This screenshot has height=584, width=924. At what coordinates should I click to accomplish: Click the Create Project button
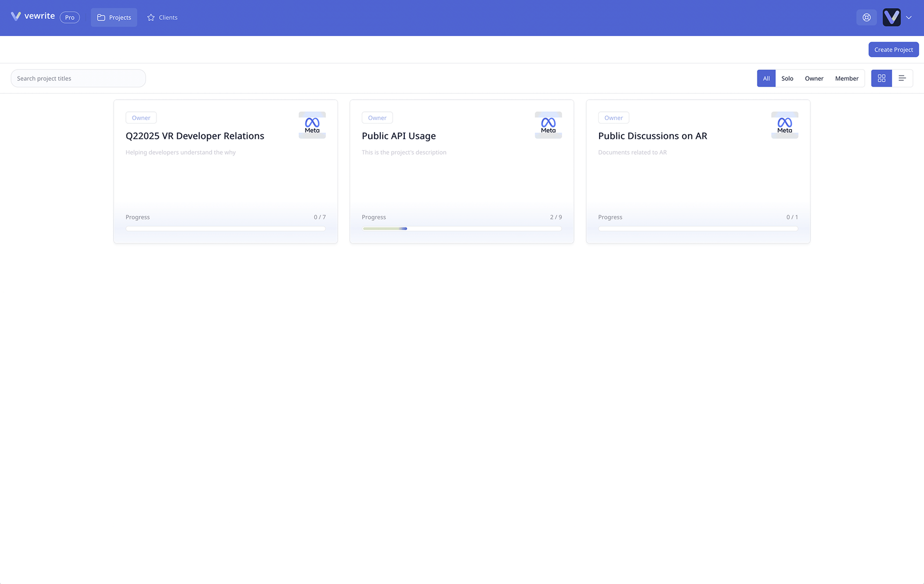pos(893,50)
